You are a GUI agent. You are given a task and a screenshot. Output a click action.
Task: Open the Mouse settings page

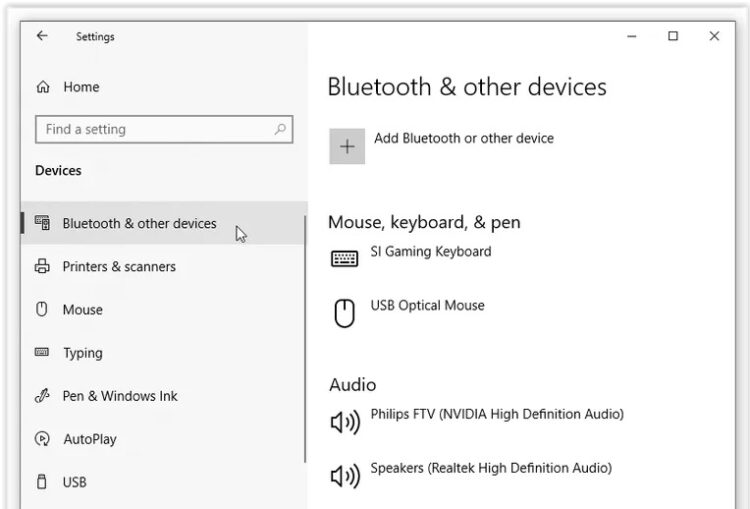click(82, 310)
